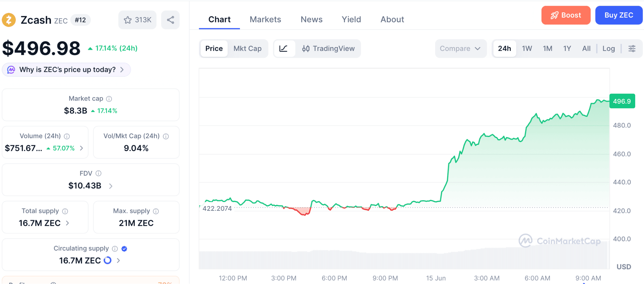Switch to the News tab
The width and height of the screenshot is (644, 284).
(x=312, y=19)
